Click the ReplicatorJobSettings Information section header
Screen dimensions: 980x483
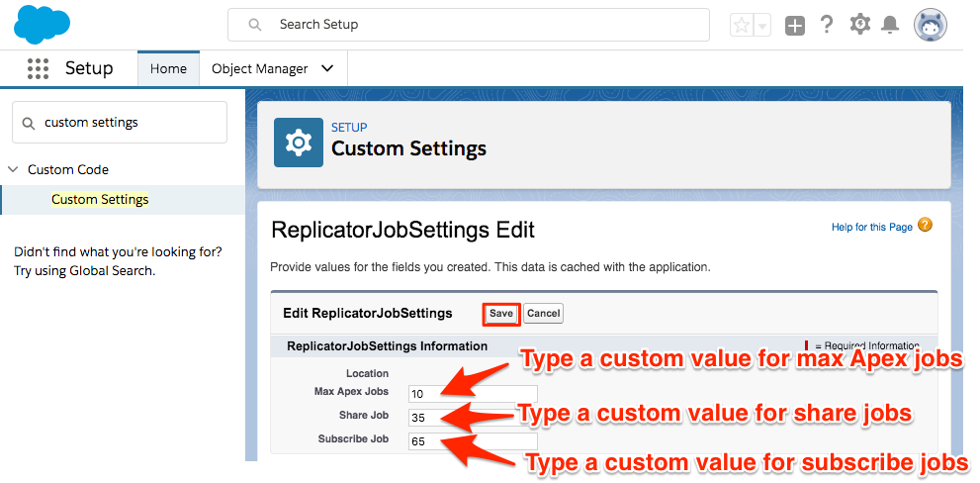[x=387, y=346]
